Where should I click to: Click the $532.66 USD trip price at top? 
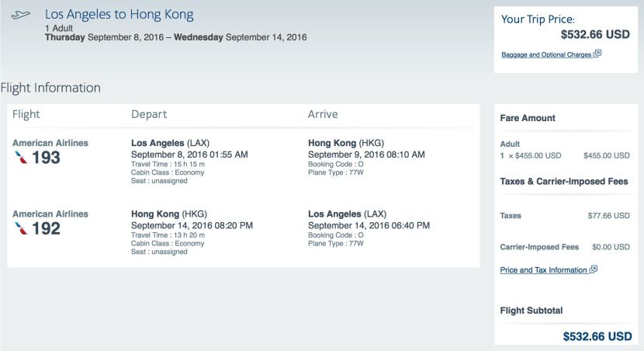pos(595,34)
